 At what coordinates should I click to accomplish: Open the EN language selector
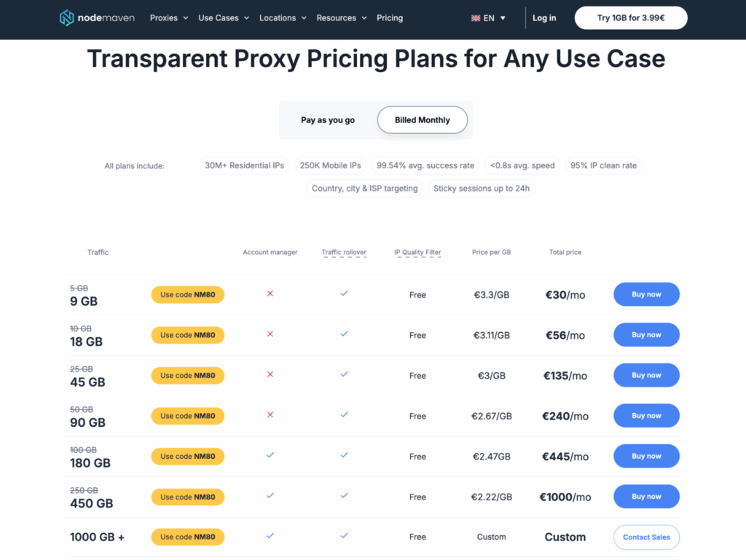point(488,17)
